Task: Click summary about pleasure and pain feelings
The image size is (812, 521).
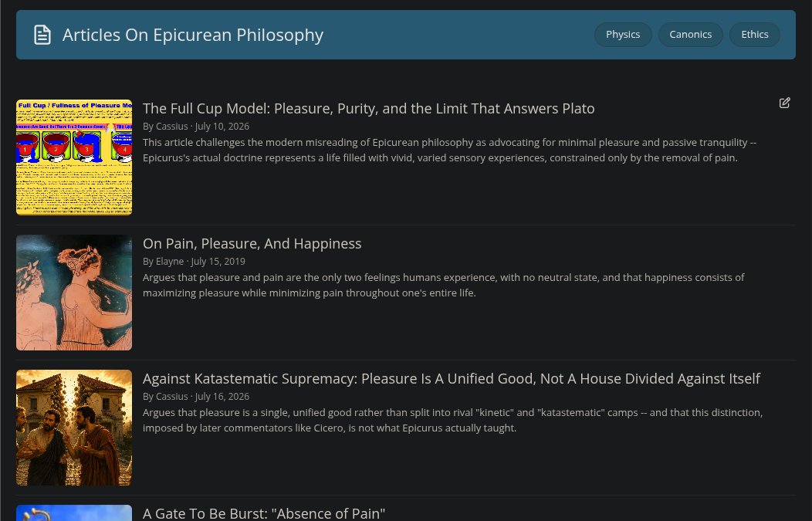Action: (x=443, y=286)
